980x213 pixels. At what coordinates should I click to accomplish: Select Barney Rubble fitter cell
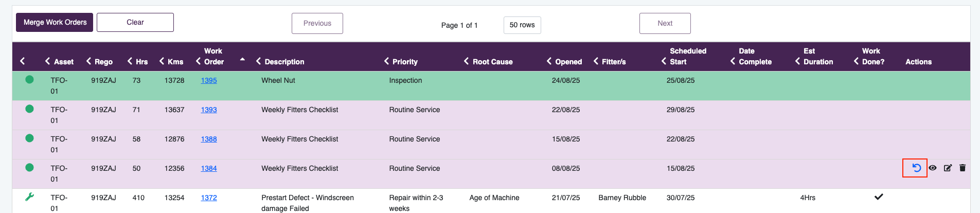(x=622, y=198)
